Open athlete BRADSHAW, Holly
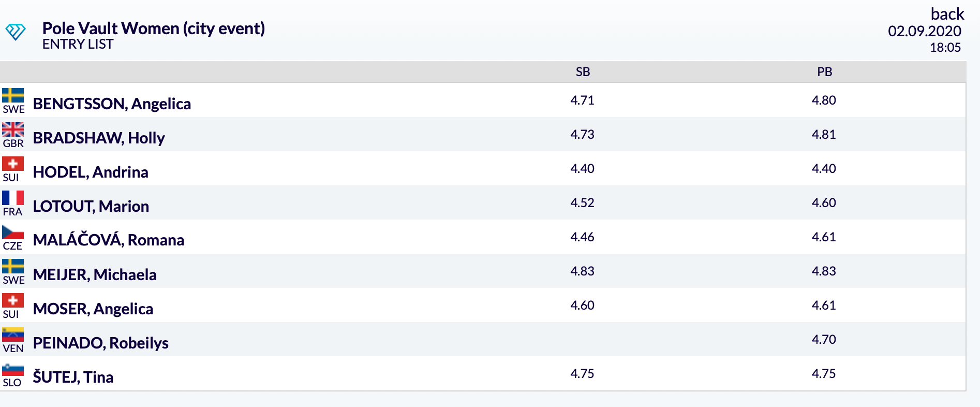 click(x=99, y=138)
